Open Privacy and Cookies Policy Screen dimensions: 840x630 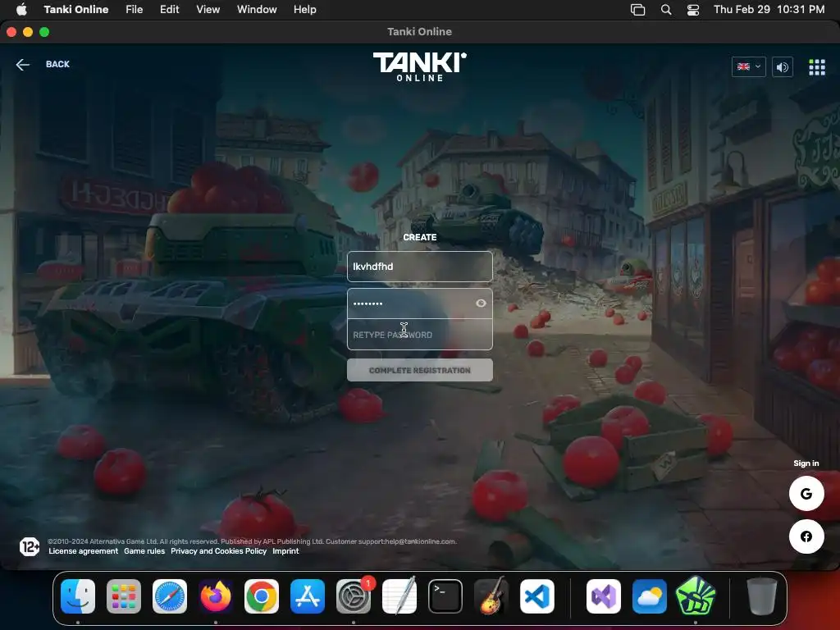point(218,550)
